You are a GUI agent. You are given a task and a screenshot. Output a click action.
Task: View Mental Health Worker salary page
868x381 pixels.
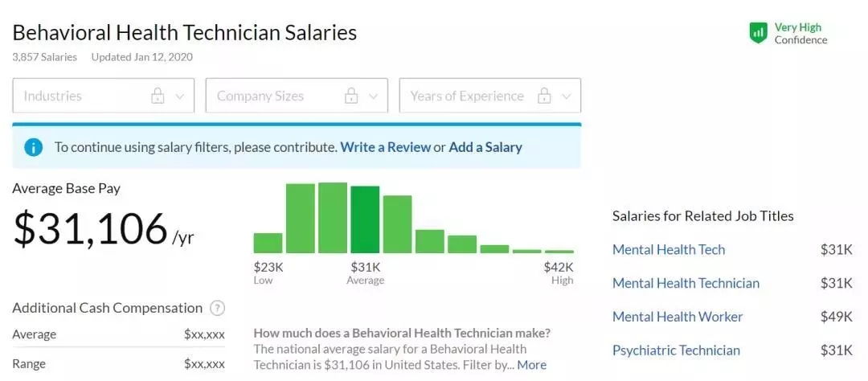[678, 317]
